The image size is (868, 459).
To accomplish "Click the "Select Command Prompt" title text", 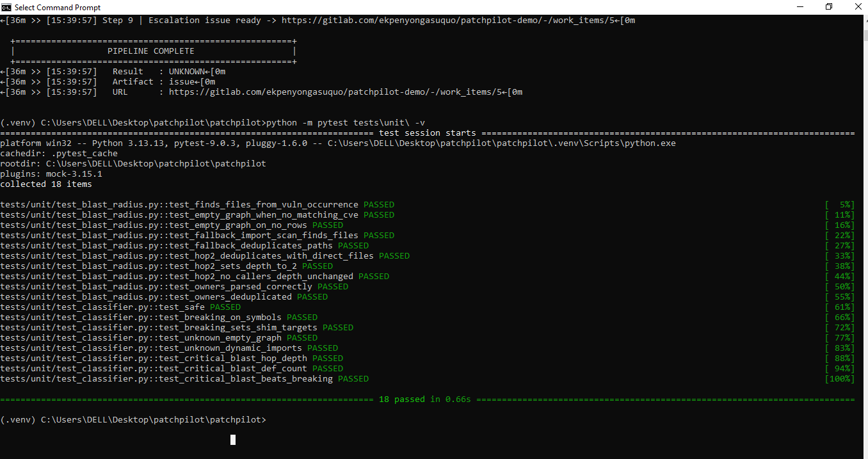I will click(x=58, y=7).
